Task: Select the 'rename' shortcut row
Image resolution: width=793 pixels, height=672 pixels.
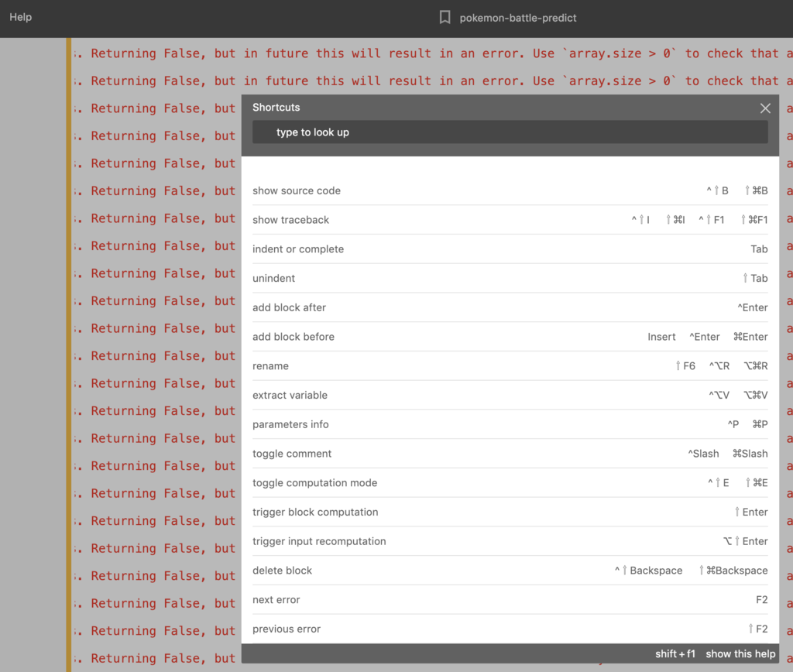Action: tap(510, 366)
